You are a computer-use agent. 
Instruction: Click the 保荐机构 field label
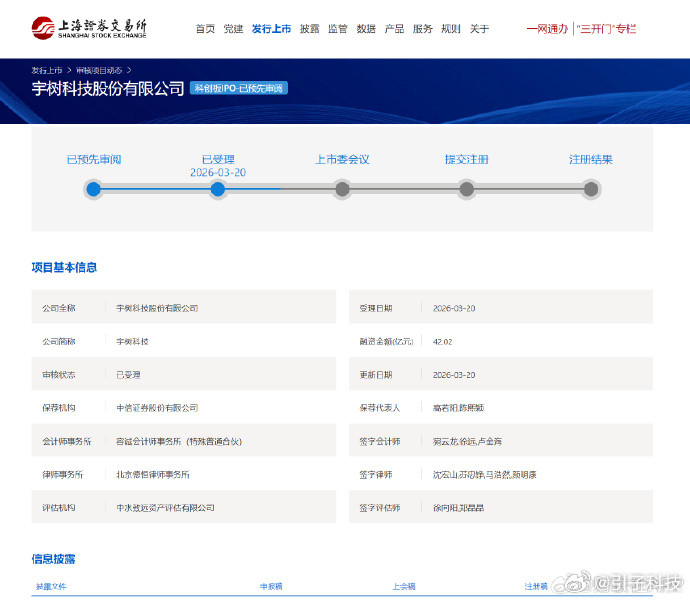tap(59, 408)
